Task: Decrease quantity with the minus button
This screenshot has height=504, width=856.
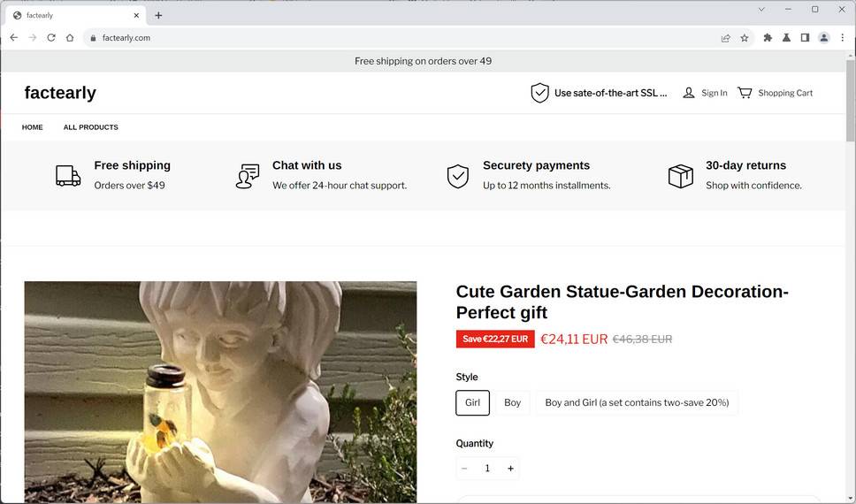Action: coord(464,469)
